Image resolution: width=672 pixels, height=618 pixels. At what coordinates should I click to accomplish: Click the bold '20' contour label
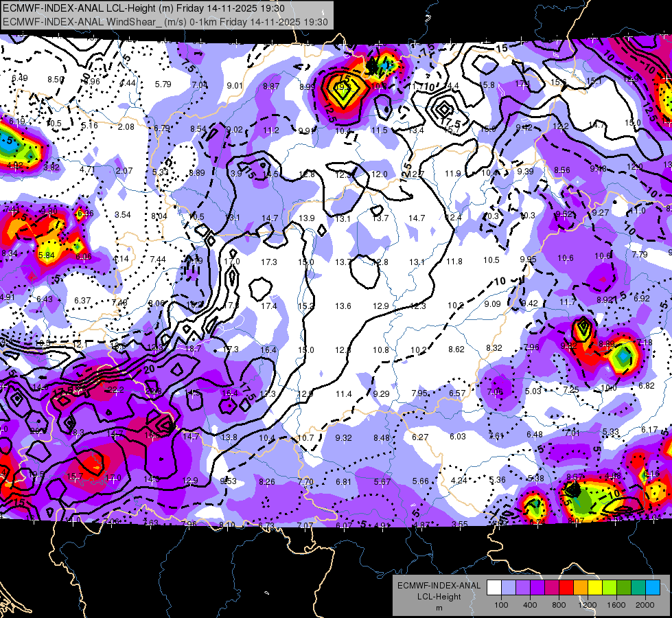pos(150,369)
